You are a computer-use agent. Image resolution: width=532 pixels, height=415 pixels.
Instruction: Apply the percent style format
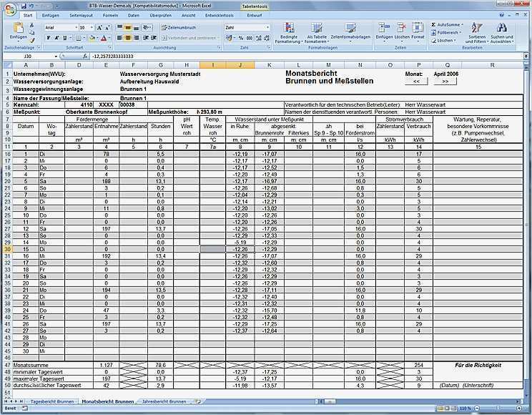tap(241, 38)
